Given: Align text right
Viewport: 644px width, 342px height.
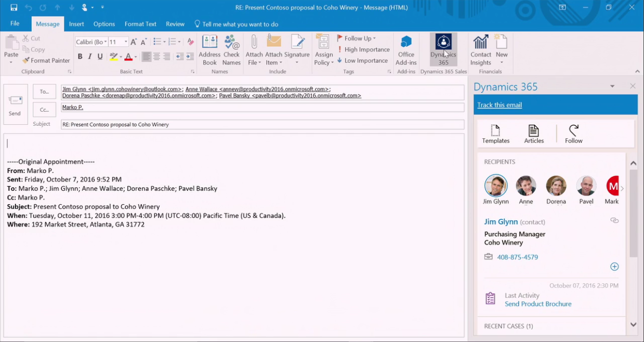Looking at the screenshot, I should 166,57.
